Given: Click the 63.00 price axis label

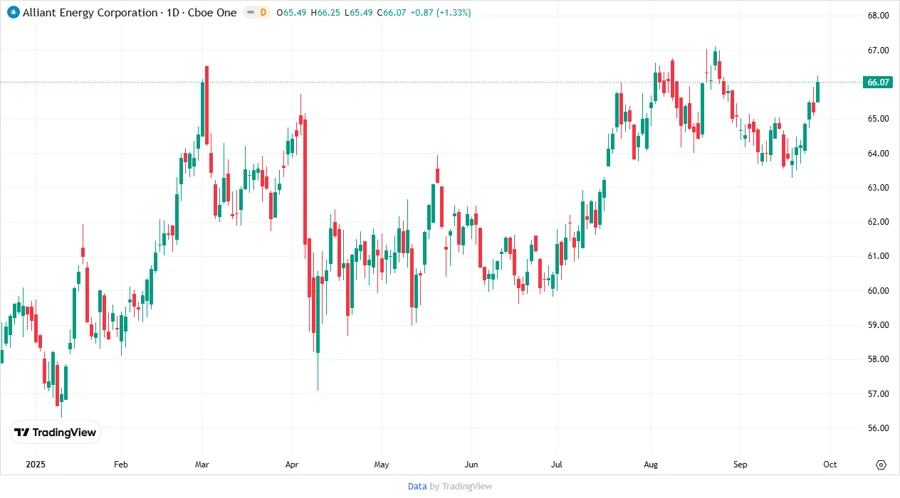Looking at the screenshot, I should click(x=878, y=188).
